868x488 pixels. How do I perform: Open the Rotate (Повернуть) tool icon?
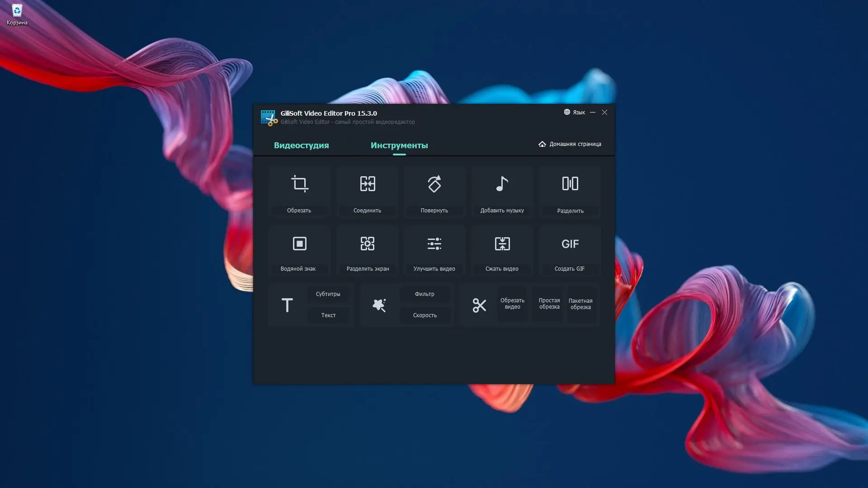click(x=434, y=184)
